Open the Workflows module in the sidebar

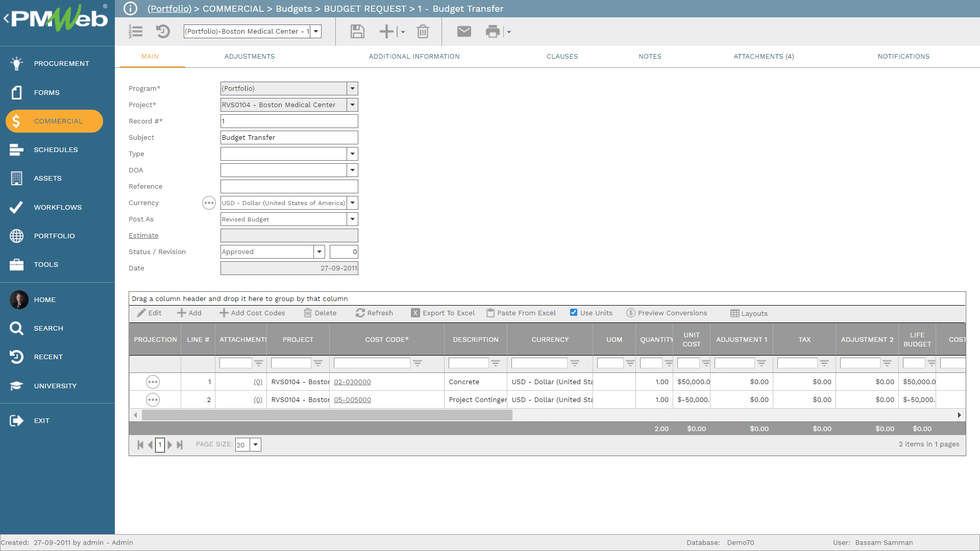tap(57, 207)
